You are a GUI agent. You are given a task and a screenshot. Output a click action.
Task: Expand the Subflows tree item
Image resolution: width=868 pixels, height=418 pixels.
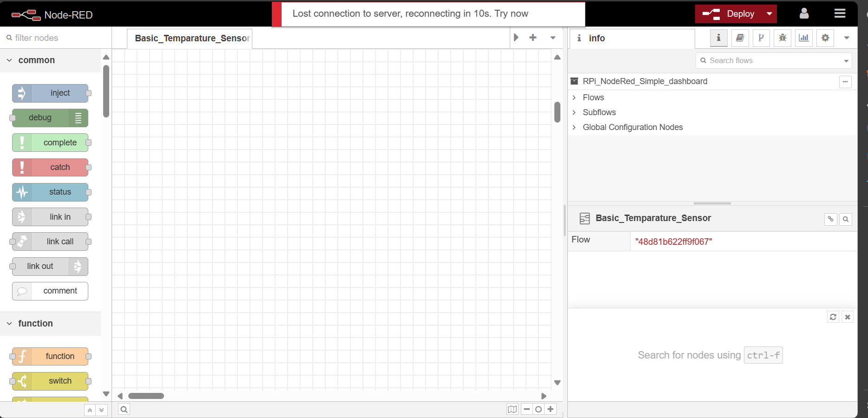tap(574, 112)
